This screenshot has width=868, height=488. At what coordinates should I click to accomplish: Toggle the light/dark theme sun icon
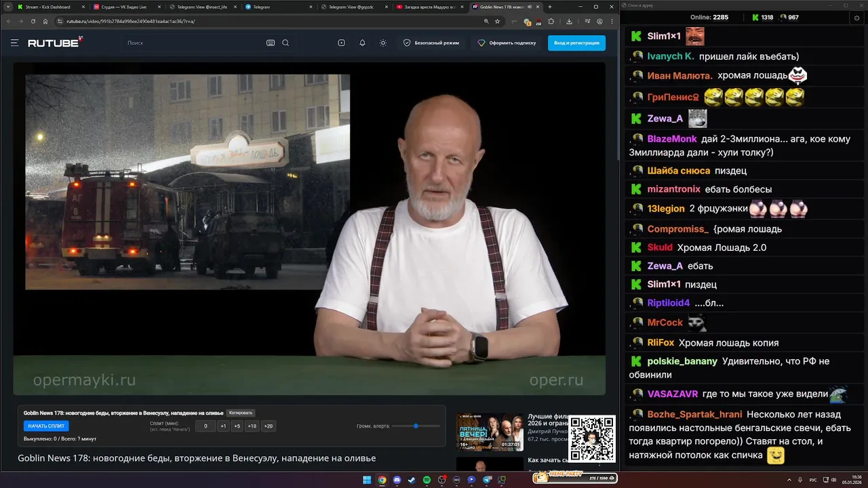coord(383,43)
